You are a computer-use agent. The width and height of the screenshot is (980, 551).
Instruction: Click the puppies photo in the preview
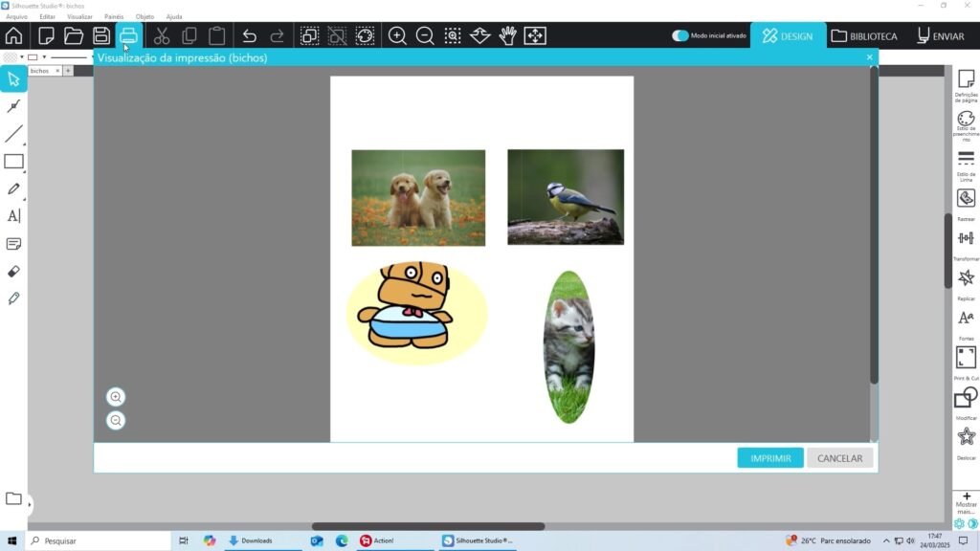(x=418, y=197)
